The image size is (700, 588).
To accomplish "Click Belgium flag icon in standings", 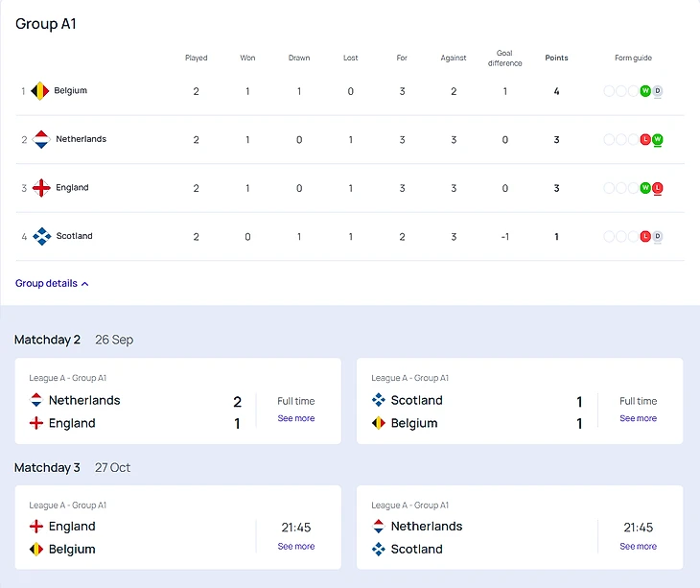I will (x=39, y=91).
